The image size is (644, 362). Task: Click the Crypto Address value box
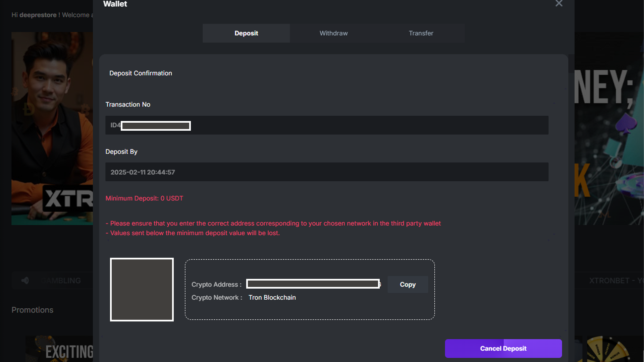(313, 284)
